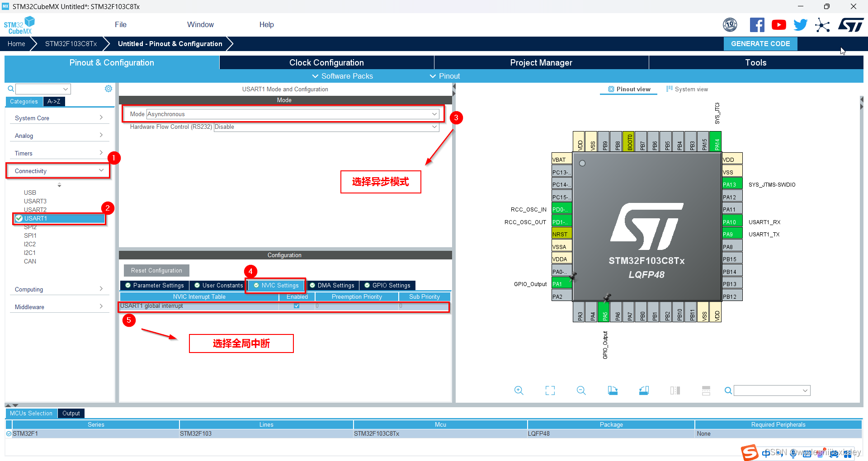The height and width of the screenshot is (461, 868).
Task: Click the zoom out icon below pinout
Action: click(x=581, y=390)
